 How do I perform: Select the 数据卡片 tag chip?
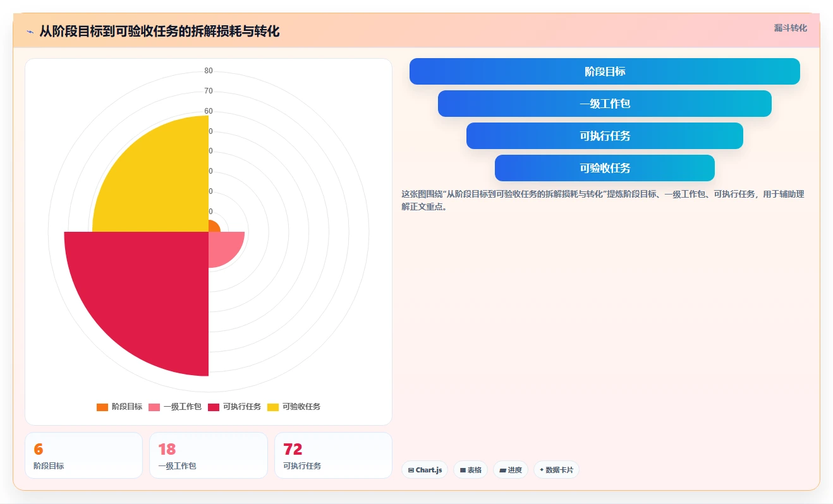556,470
